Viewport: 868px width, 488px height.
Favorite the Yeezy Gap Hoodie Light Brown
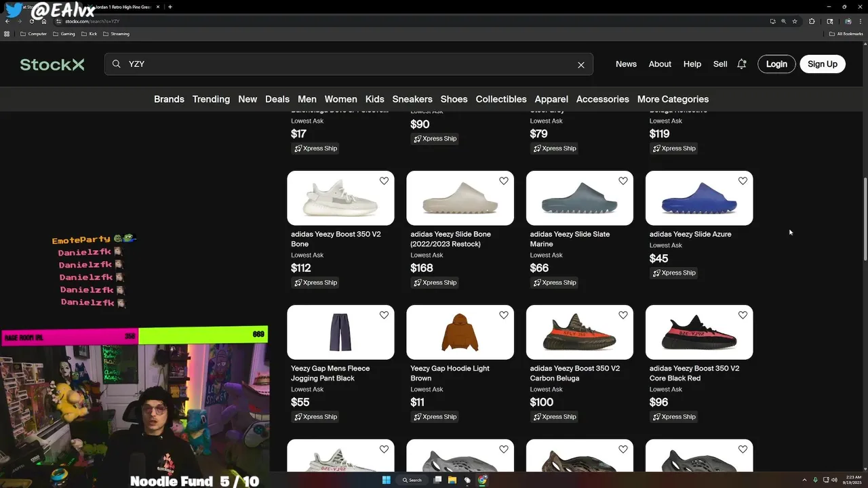[x=504, y=315]
